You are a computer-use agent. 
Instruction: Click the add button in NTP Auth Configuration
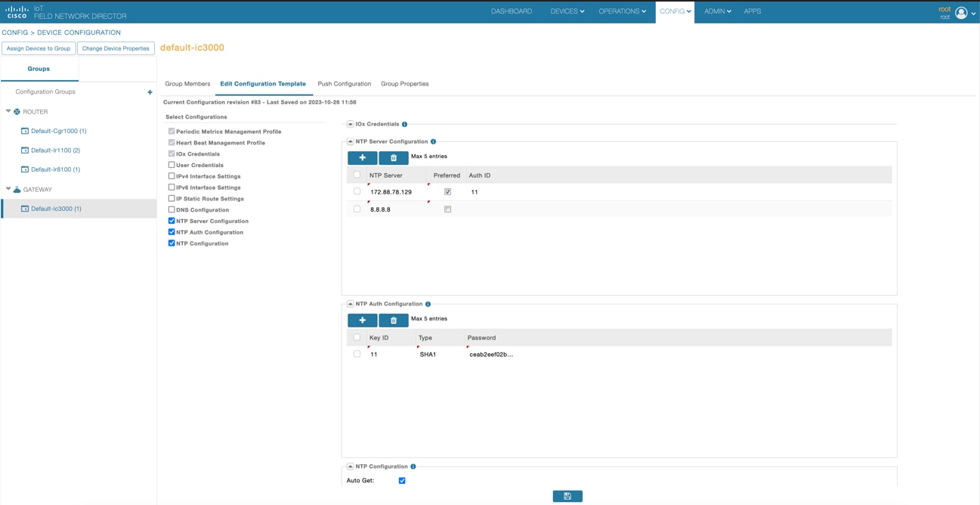362,319
